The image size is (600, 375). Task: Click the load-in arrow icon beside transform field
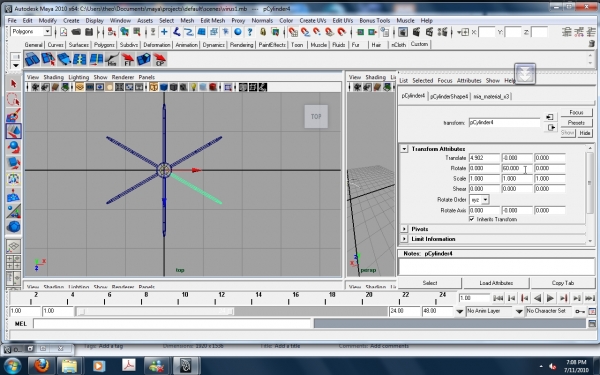(550, 117)
